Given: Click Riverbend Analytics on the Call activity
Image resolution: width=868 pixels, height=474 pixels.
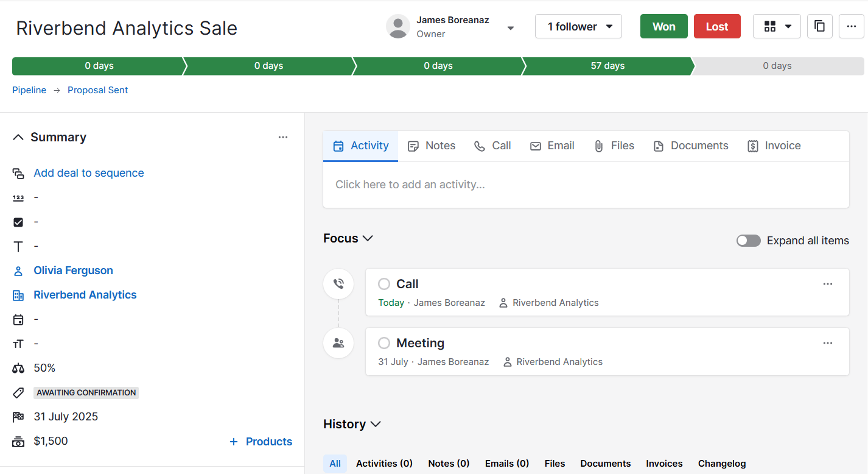Looking at the screenshot, I should click(x=555, y=303).
